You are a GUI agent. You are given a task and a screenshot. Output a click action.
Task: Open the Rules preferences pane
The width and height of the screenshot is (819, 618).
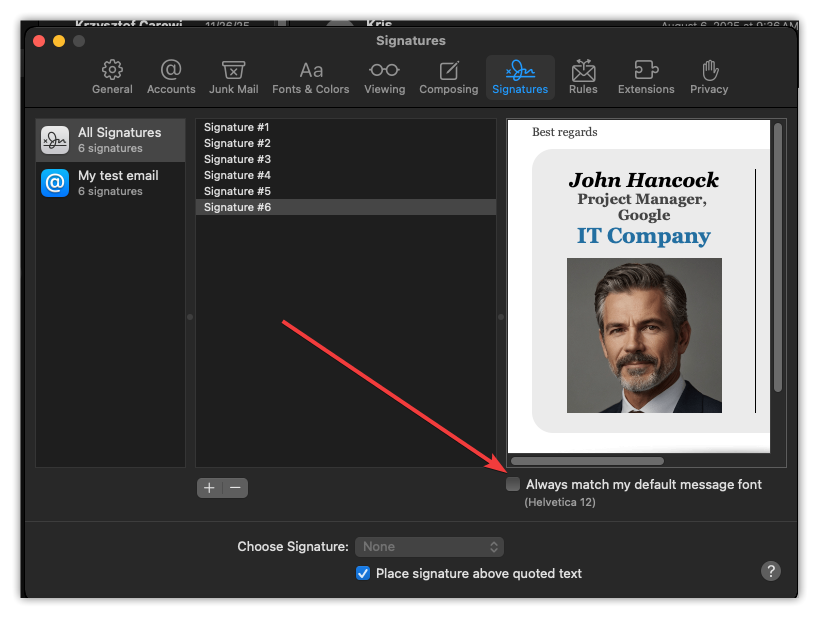tap(583, 77)
